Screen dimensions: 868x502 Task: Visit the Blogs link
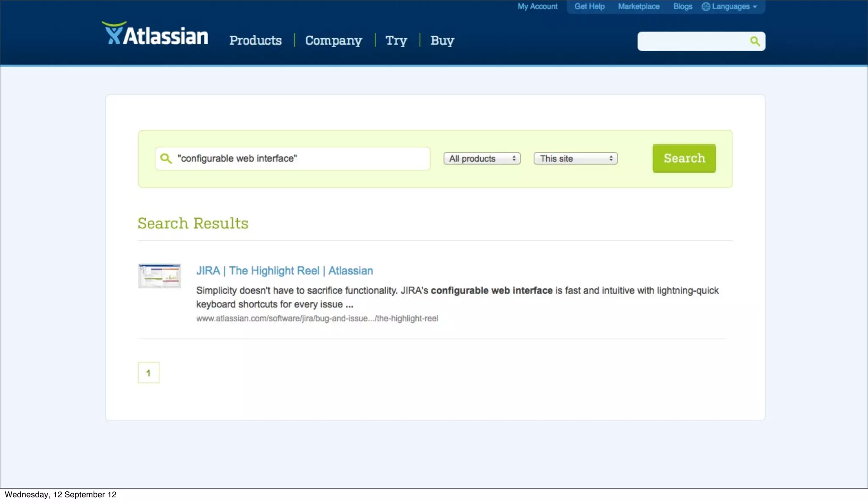click(x=682, y=6)
